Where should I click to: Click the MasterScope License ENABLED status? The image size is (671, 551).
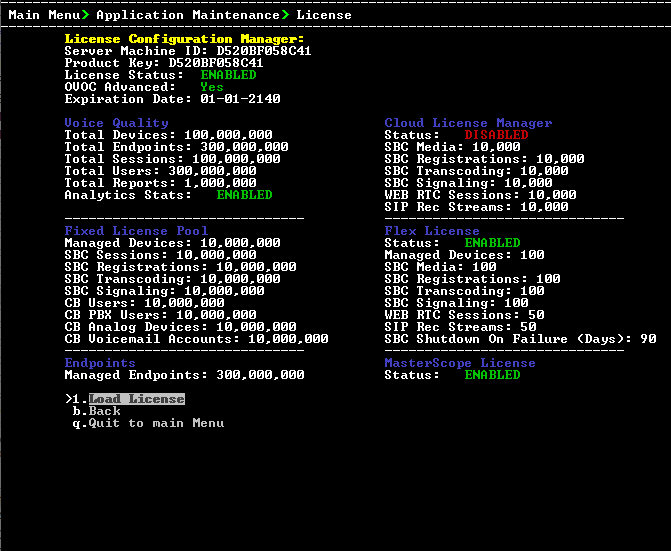[492, 375]
